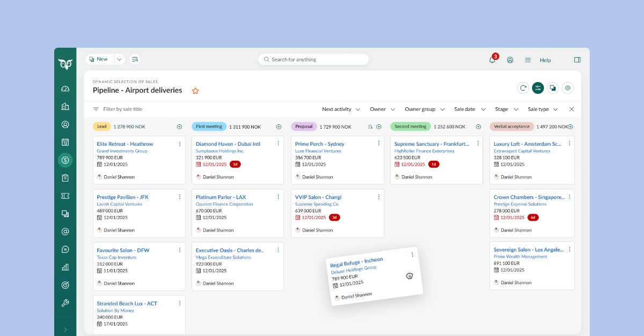The width and height of the screenshot is (644, 336).
Task: Open the Email at-sign icon in sidebar
Action: 65,232
